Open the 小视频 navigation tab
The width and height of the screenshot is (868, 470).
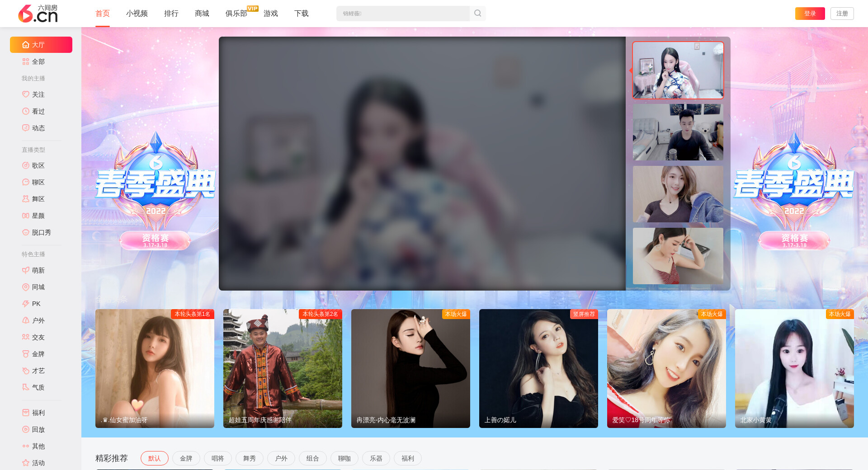pyautogui.click(x=137, y=14)
